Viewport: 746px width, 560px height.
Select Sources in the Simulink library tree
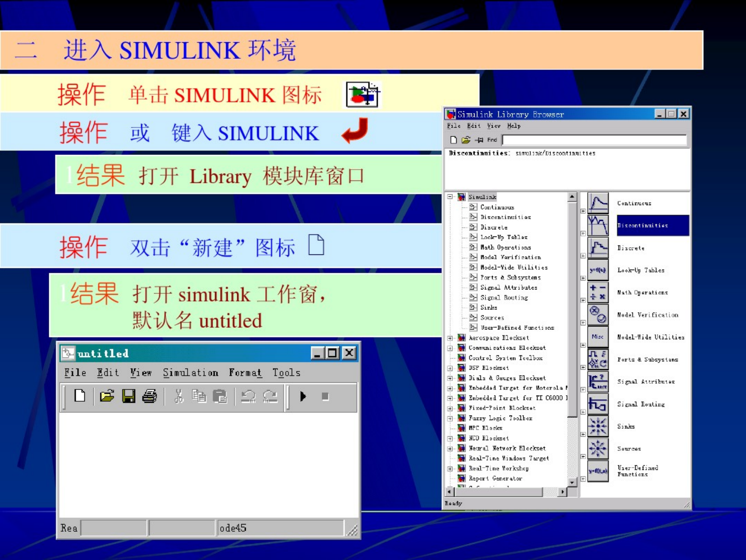pos(492,318)
